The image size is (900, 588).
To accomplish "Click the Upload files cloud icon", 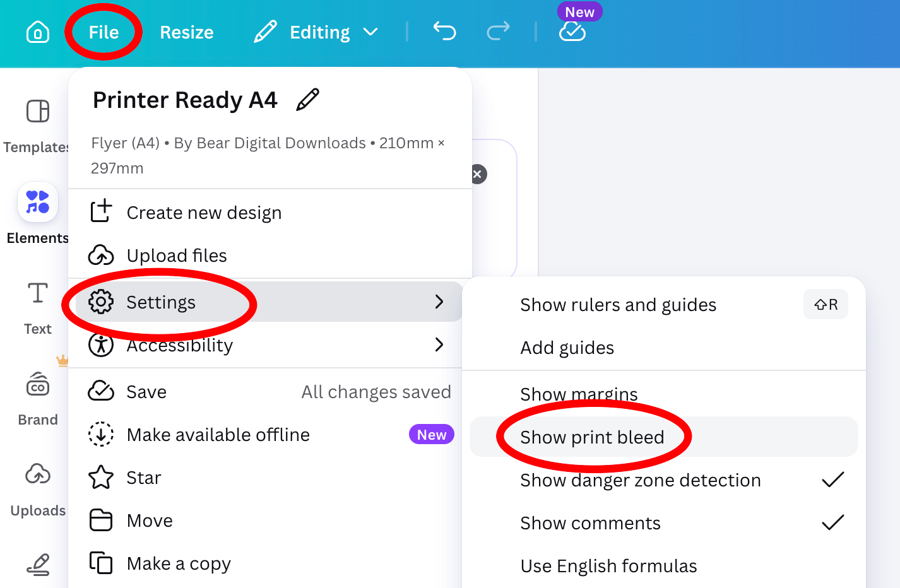I will point(101,256).
